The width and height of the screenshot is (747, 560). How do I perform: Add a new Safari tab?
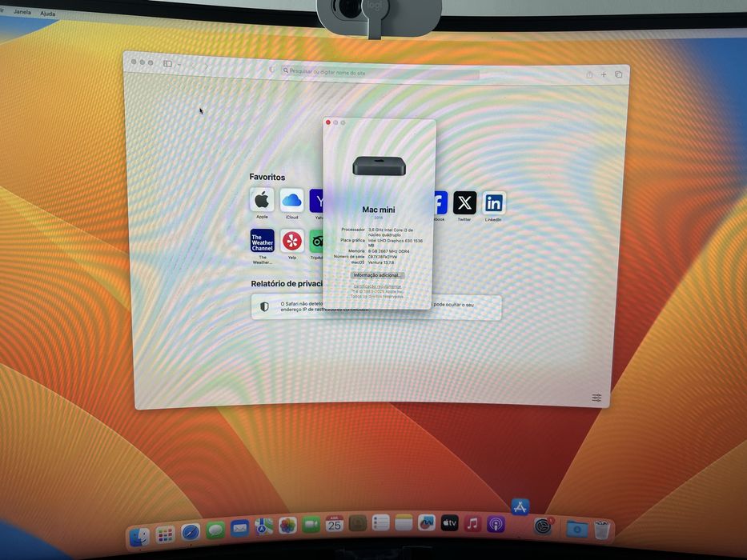point(604,74)
